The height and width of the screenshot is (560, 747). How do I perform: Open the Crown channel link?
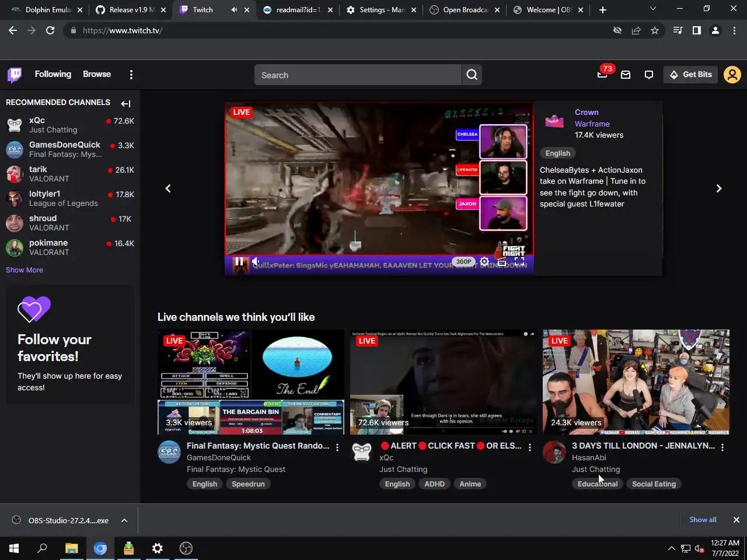click(x=587, y=113)
